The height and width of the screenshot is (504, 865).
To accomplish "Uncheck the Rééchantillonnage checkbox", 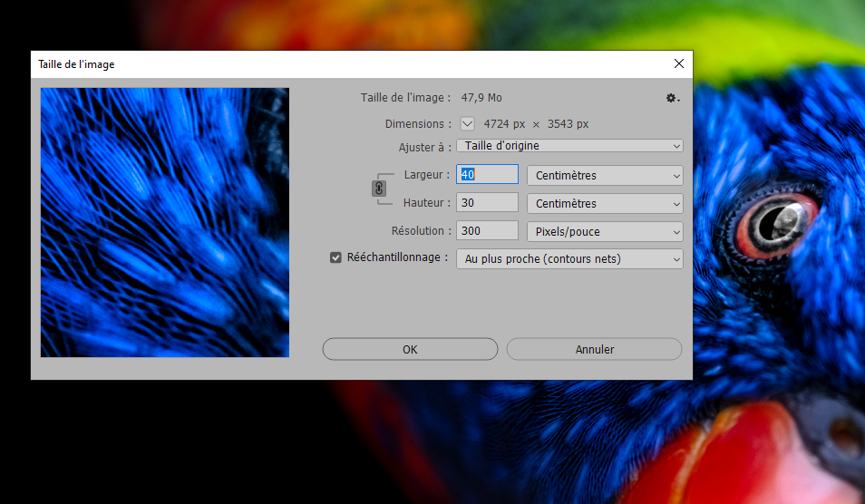I will tap(335, 257).
